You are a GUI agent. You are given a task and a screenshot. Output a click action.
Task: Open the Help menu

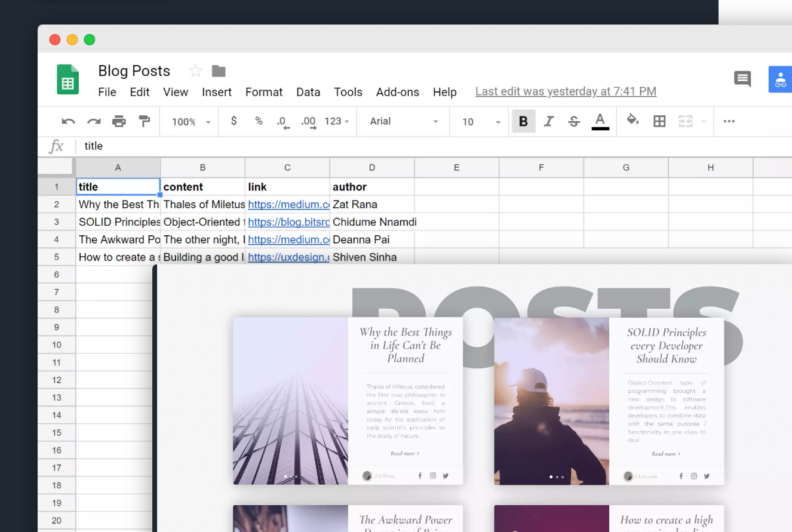[445, 92]
